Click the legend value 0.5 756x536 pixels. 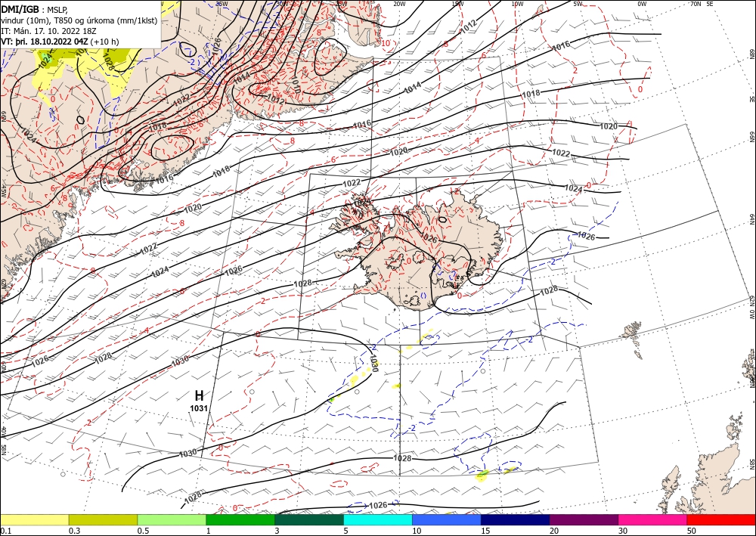click(143, 531)
